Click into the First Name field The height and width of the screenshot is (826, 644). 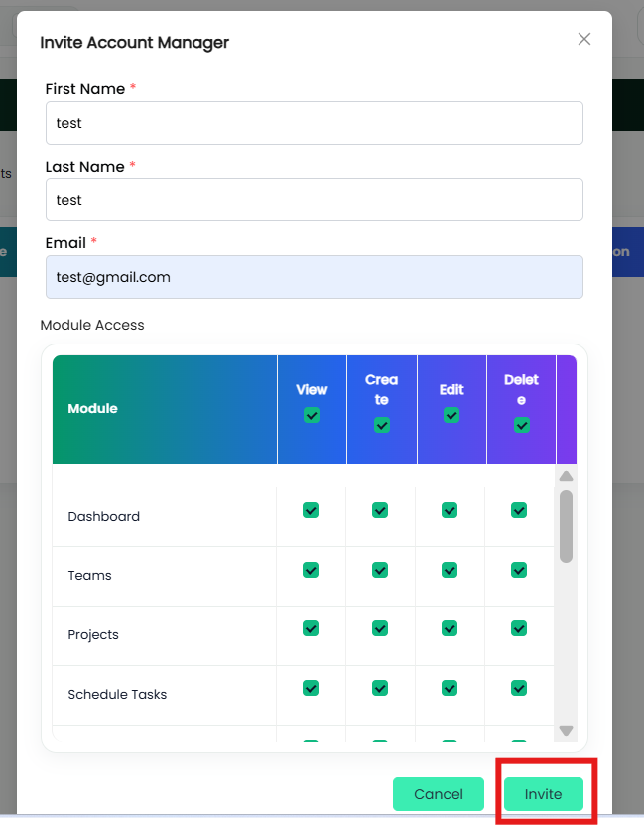[x=315, y=123]
